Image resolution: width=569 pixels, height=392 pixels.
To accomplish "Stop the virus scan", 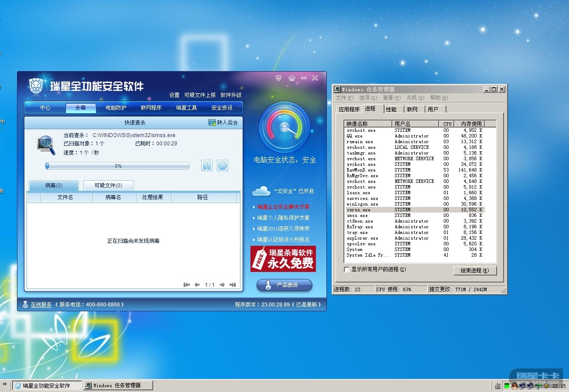I will click(223, 165).
